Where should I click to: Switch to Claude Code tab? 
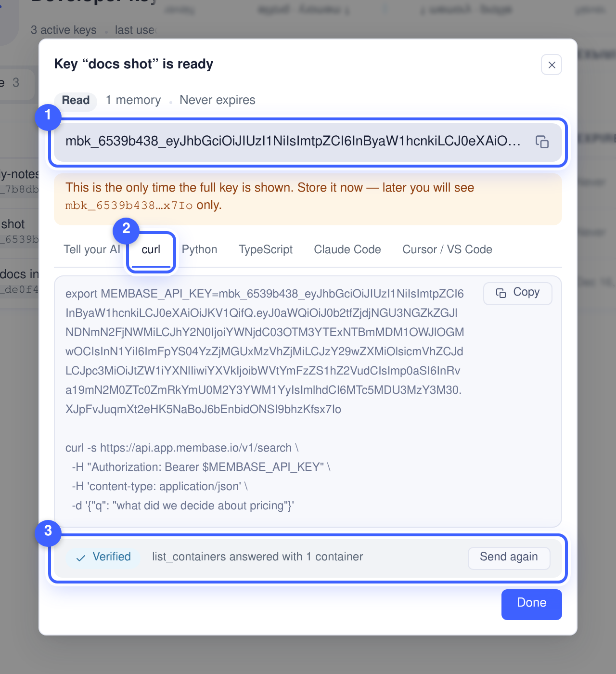pyautogui.click(x=347, y=249)
